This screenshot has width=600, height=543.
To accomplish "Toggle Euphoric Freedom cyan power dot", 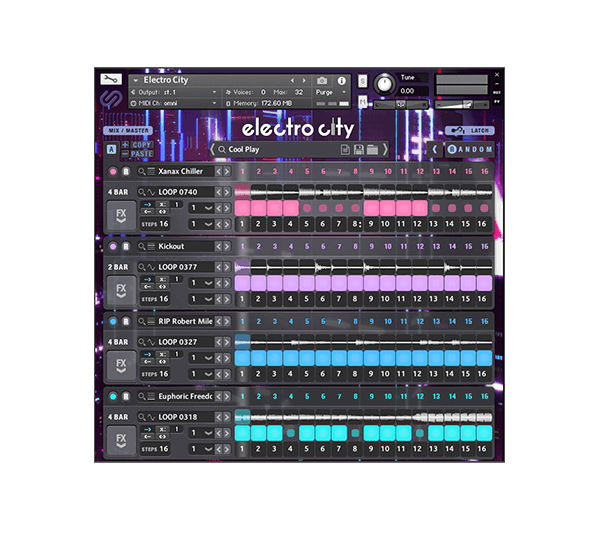I will (x=113, y=396).
